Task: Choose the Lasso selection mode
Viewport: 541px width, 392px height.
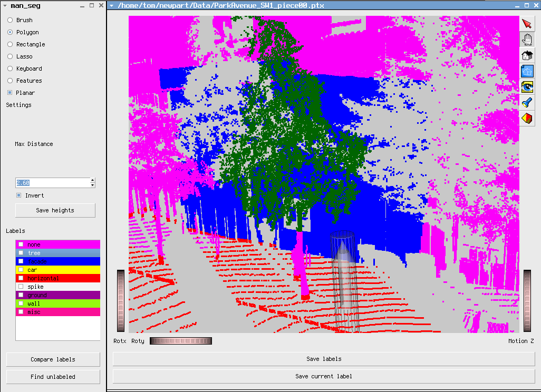Action: (x=10, y=56)
